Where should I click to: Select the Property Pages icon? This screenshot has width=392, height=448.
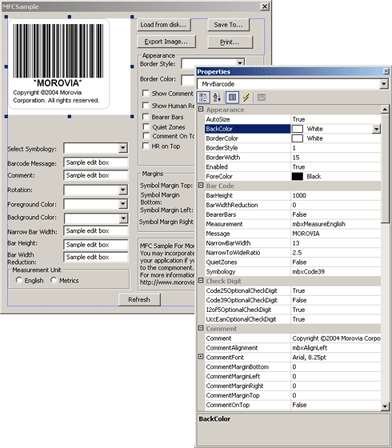pyautogui.click(x=261, y=97)
